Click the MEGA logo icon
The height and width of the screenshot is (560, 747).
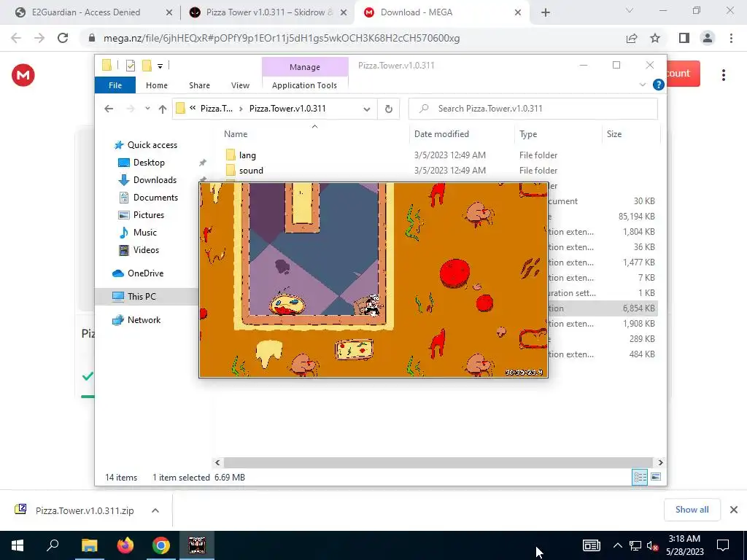tap(23, 75)
